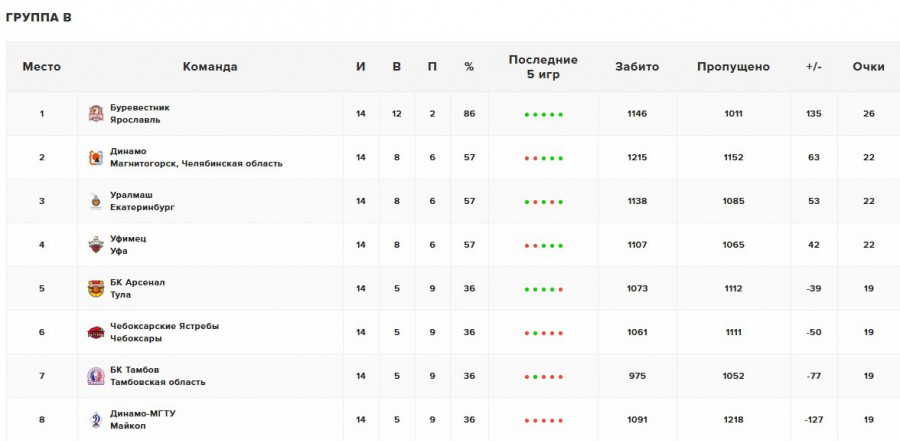Screen dimensions: 900x441
Task: Click the Очки column header
Action: click(868, 67)
